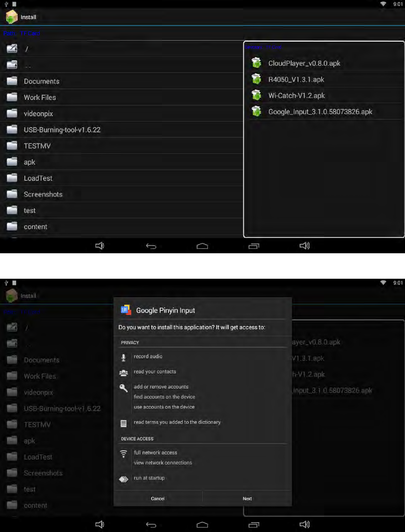Screen dimensions: 405x532
Task: Go to root '/' on the dialog-free screen
Action: pyautogui.click(x=121, y=49)
